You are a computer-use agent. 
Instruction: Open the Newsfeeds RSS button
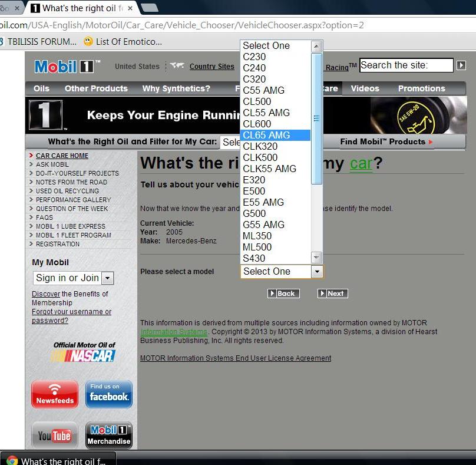55,394
